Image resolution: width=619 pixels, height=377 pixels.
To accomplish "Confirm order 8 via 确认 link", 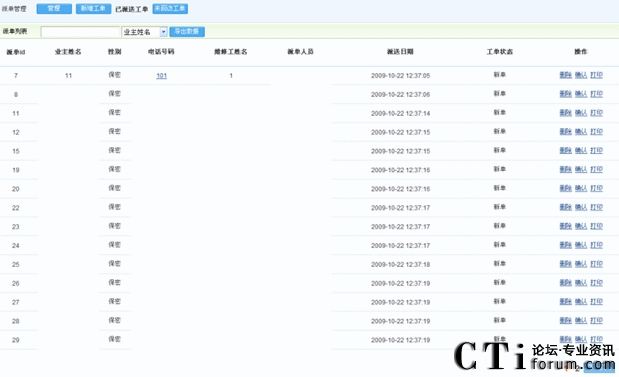I will (581, 94).
